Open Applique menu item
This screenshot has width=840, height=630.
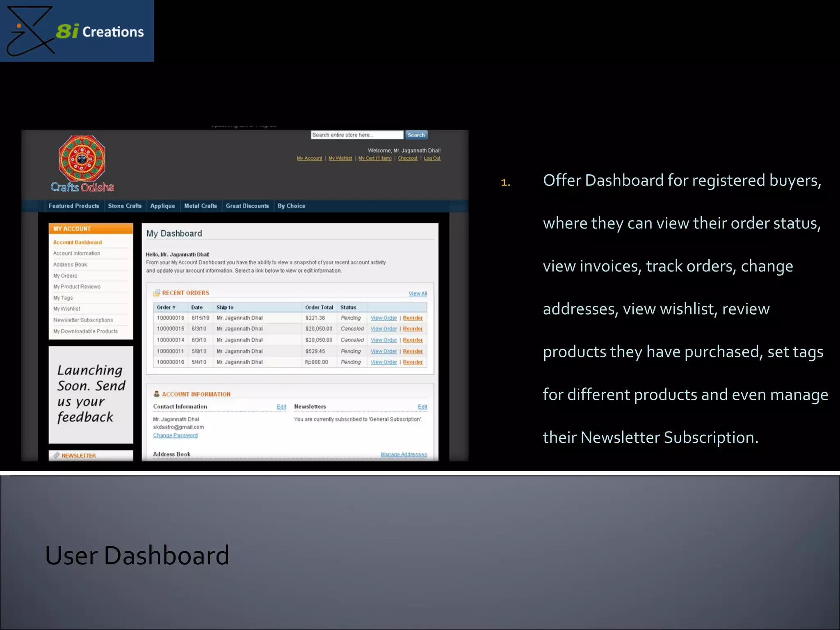click(162, 206)
